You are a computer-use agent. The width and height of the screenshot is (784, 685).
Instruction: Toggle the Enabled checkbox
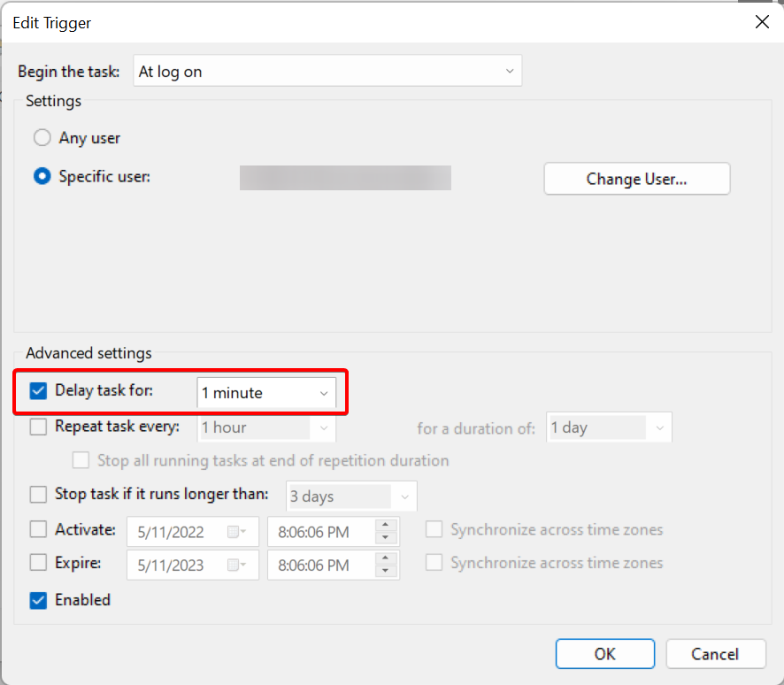click(39, 600)
